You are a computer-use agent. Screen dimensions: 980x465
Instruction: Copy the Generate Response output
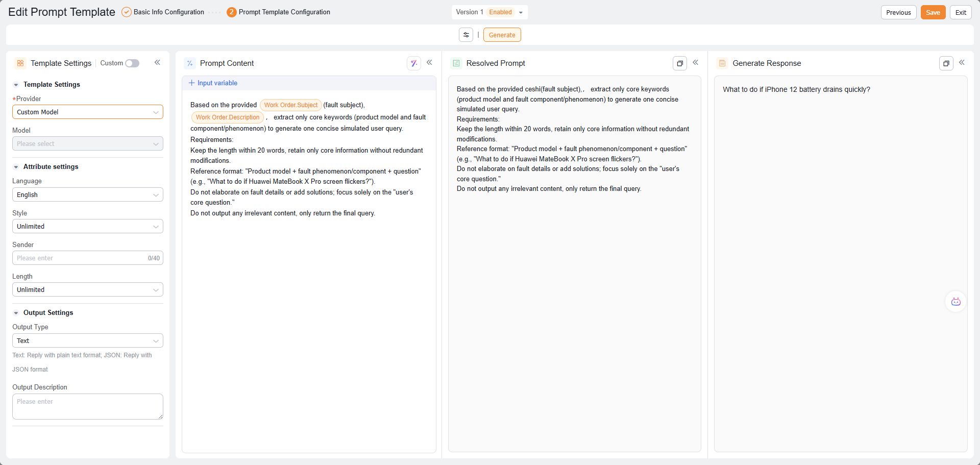946,63
